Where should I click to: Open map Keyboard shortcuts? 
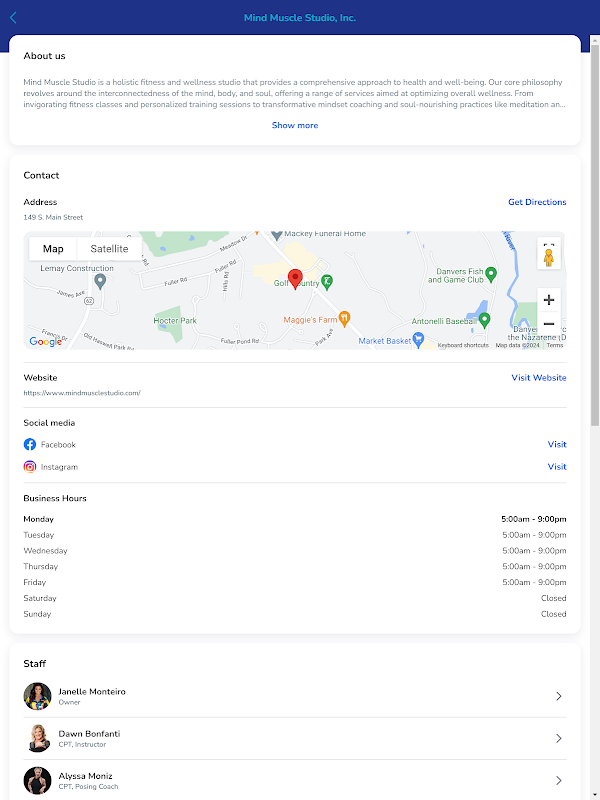coord(463,345)
